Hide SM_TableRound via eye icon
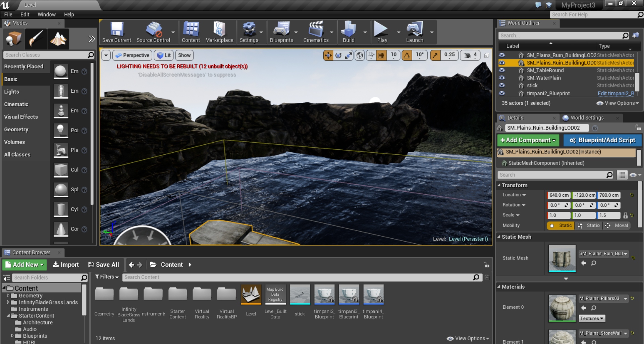This screenshot has height=344, width=644. pyautogui.click(x=502, y=70)
